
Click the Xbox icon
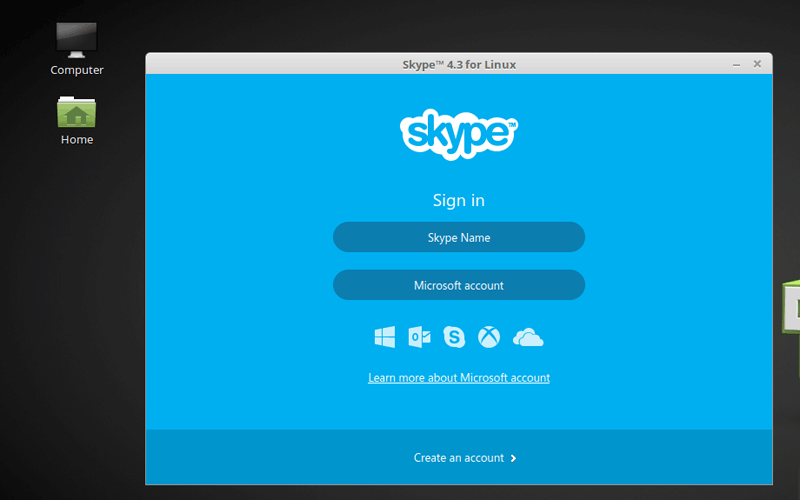coord(489,337)
